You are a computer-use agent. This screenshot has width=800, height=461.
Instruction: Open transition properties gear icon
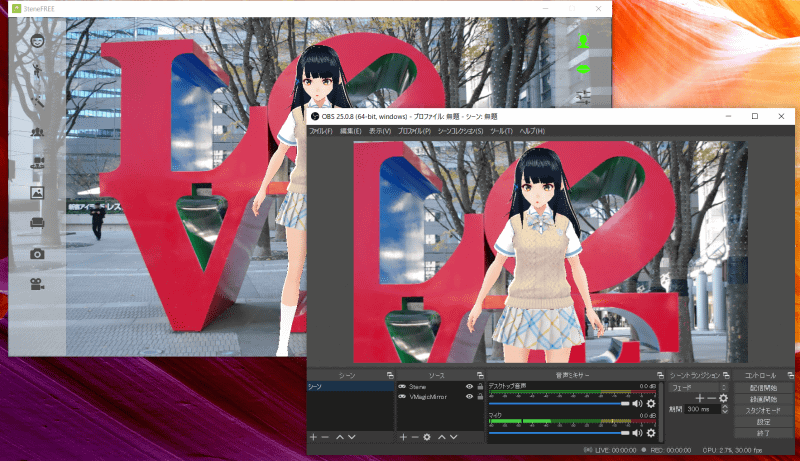[723, 398]
